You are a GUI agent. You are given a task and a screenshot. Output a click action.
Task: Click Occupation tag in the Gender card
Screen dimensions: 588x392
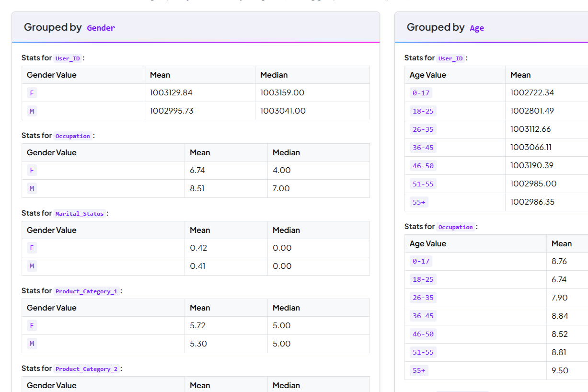click(x=73, y=136)
